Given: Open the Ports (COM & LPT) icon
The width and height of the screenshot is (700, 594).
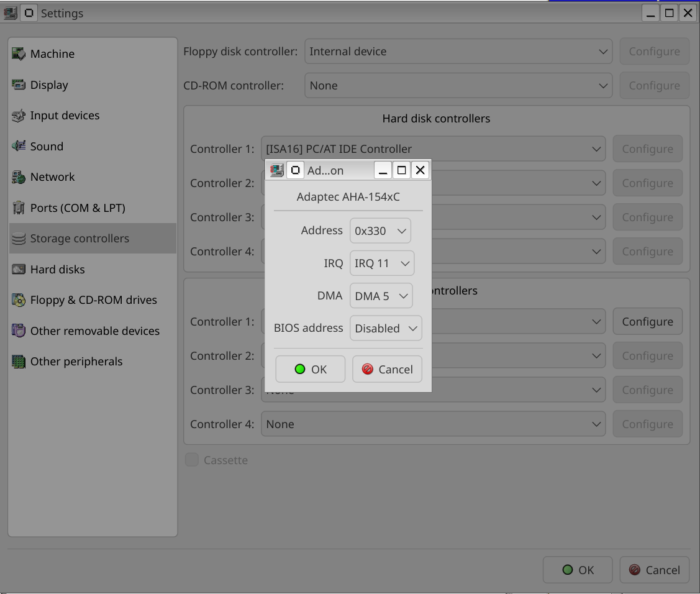Looking at the screenshot, I should [19, 208].
